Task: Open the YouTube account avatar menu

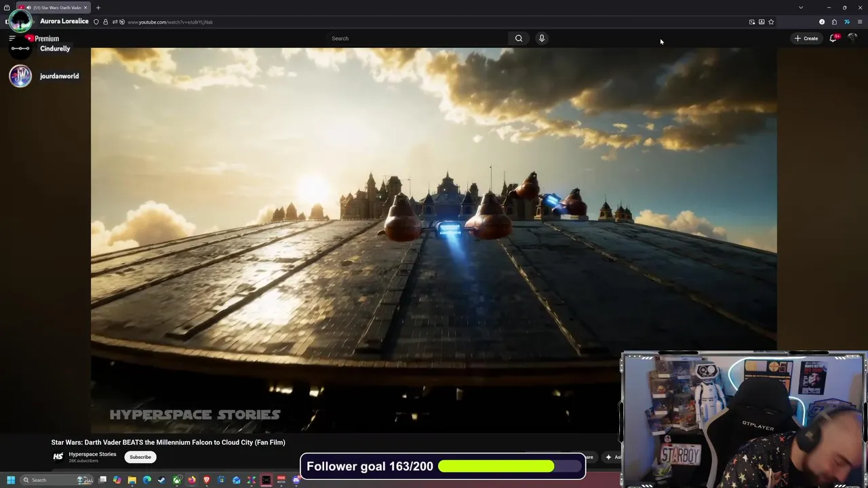Action: (x=852, y=39)
